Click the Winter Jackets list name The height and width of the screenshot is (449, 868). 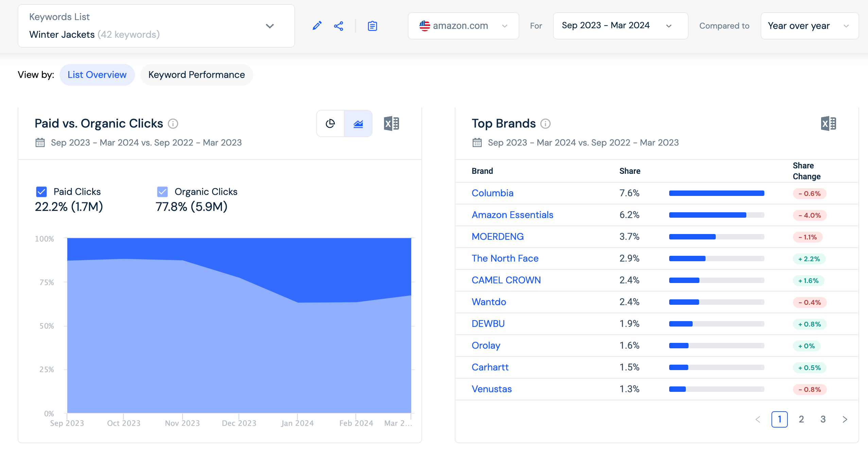[62, 35]
